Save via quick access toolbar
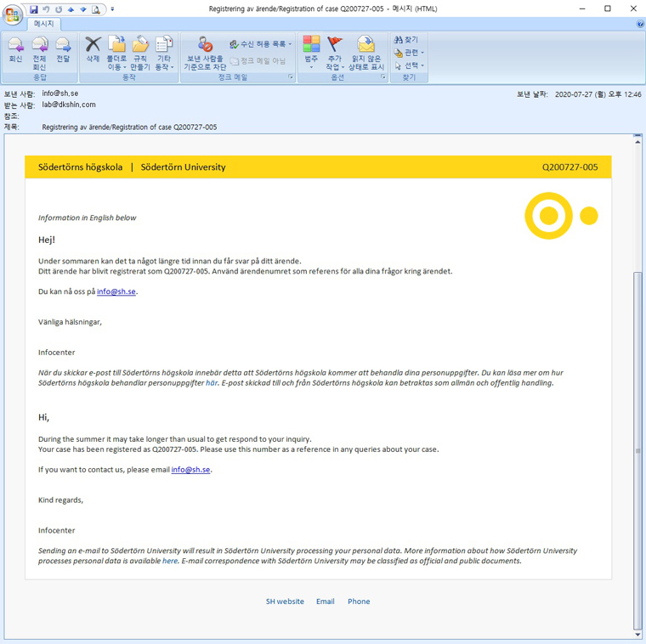This screenshot has width=646, height=644. (x=34, y=9)
